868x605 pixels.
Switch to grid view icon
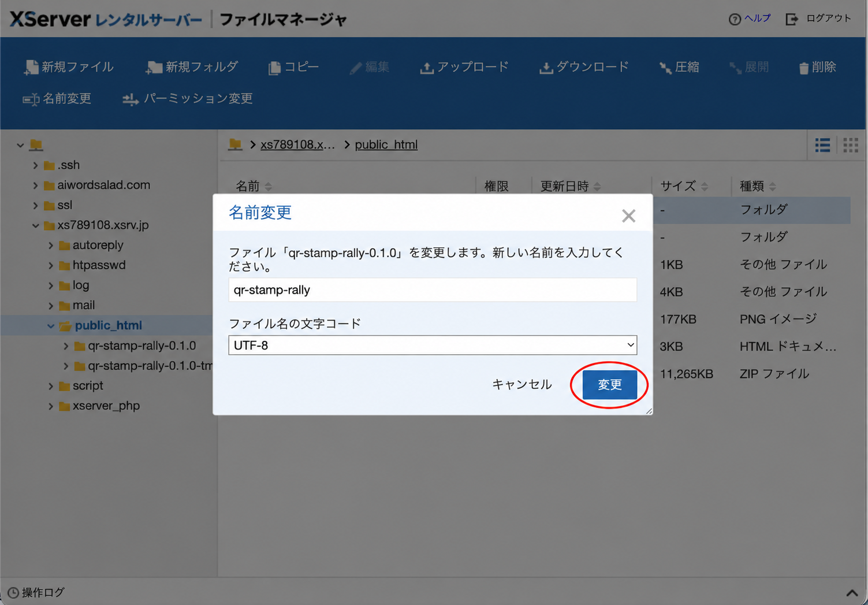(850, 145)
